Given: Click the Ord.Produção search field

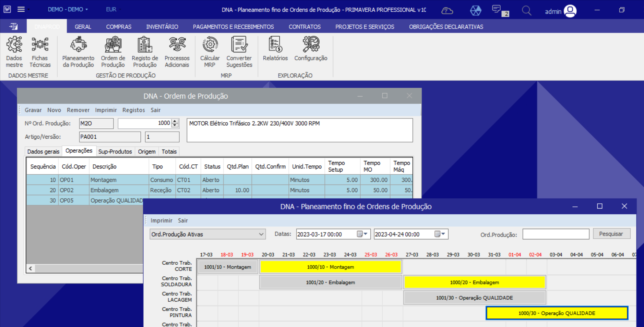Looking at the screenshot, I should (556, 234).
